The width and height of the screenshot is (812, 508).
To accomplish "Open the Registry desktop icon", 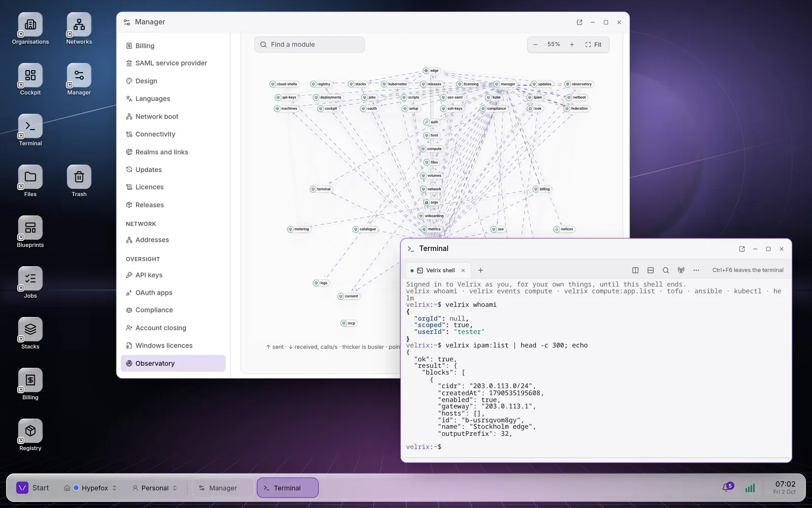I will (x=30, y=435).
